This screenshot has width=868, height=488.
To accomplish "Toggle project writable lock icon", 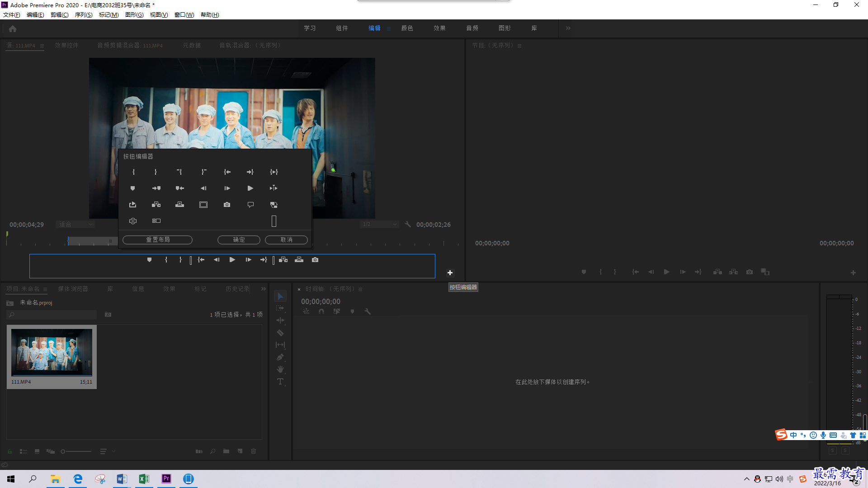I will (9, 451).
